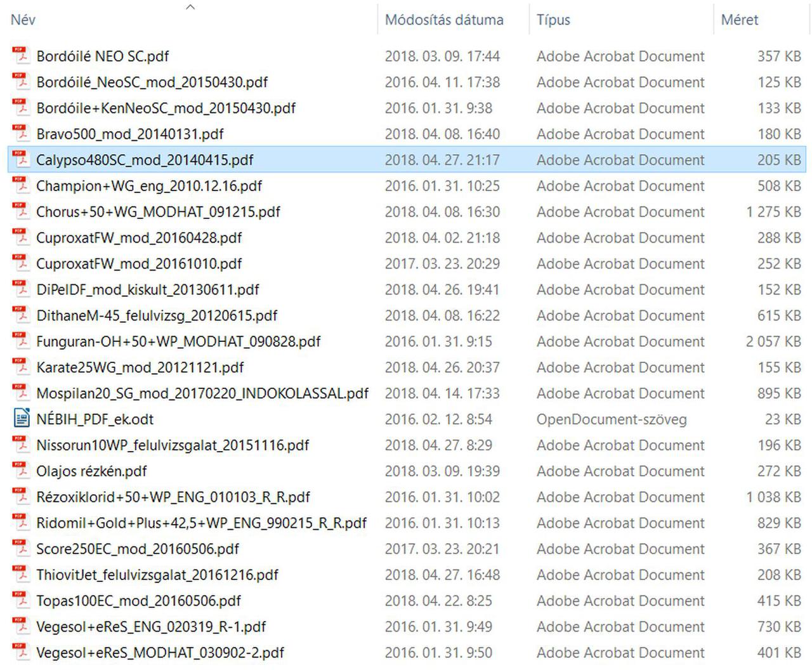
Task: Sort files by the Méret column header
Action: coord(740,20)
